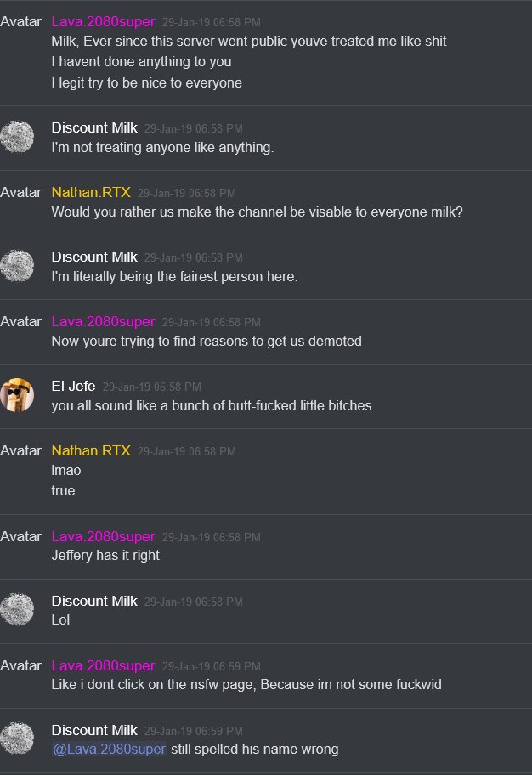Click the El Jefe username
Image resolution: width=532 pixels, height=775 pixels.
tap(73, 386)
